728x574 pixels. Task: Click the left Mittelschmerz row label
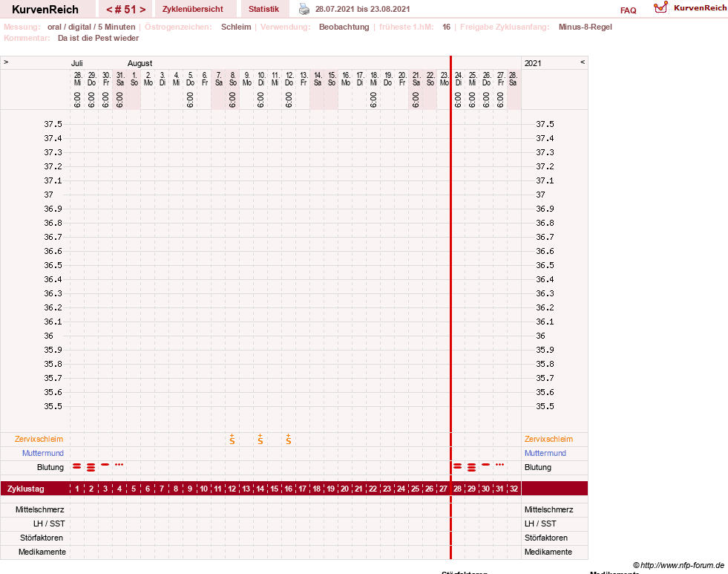click(40, 509)
